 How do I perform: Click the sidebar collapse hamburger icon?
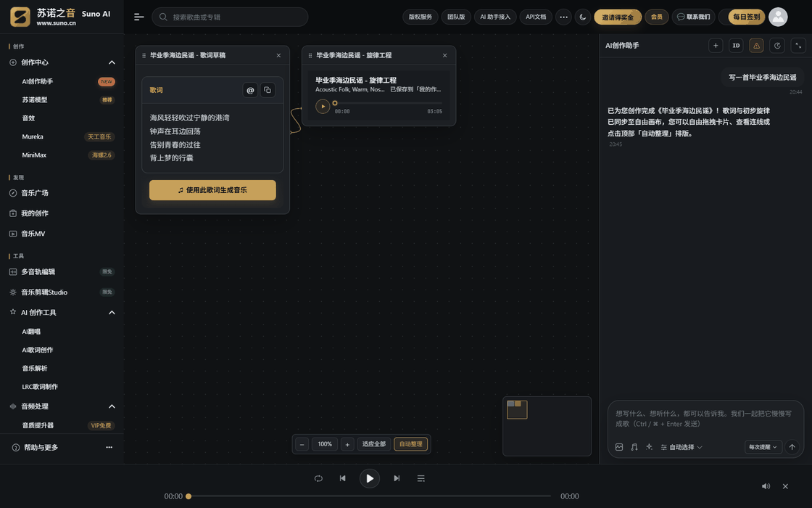tap(138, 17)
